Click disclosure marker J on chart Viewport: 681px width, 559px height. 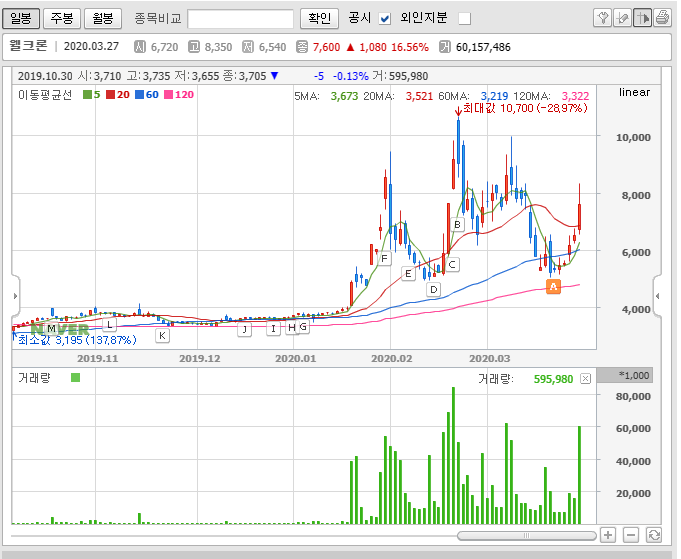tap(245, 330)
